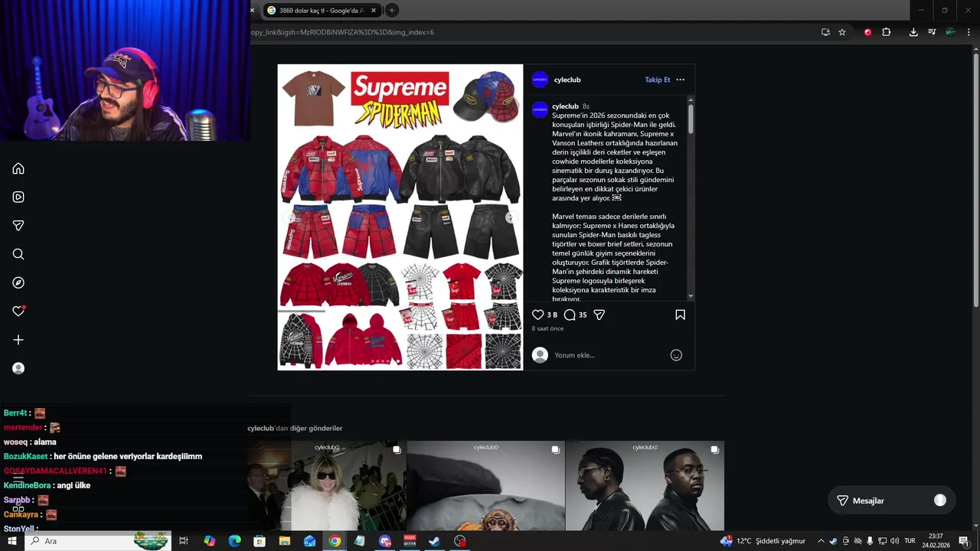Open the emoji picker in comment box
The height and width of the screenshot is (551, 980).
(x=676, y=355)
